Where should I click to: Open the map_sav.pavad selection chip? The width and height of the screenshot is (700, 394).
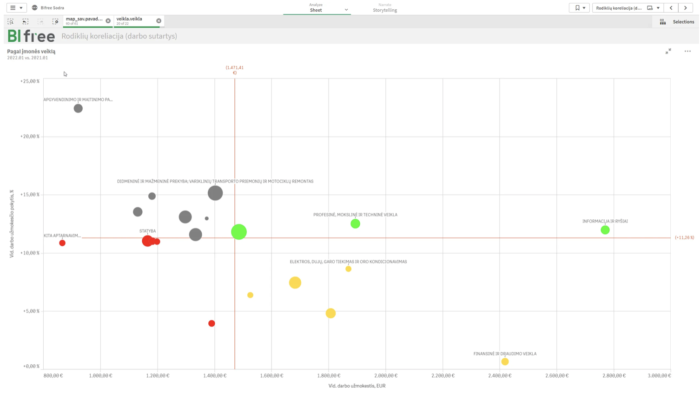[84, 21]
